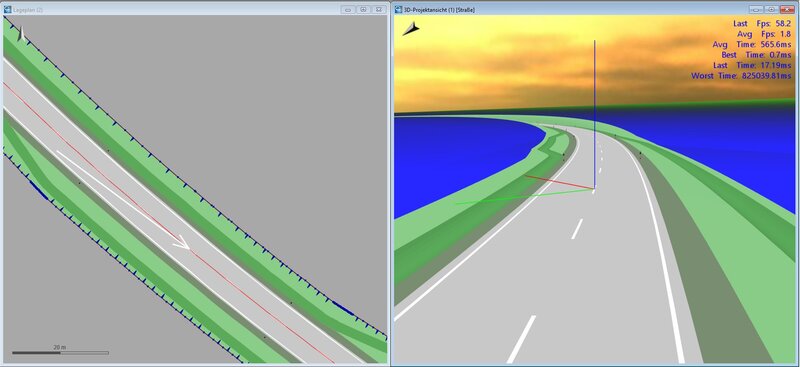
Task: Maximize the Lageplan (2) window
Action: pos(363,9)
